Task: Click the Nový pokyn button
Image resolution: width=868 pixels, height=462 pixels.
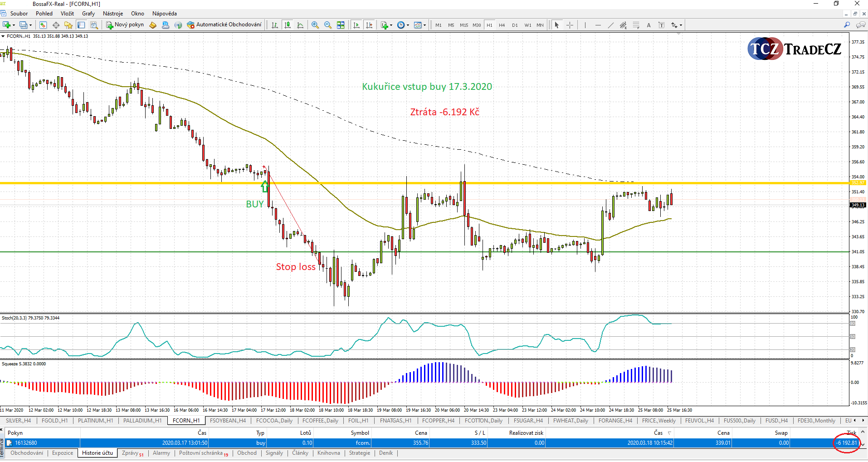Action: [x=125, y=25]
